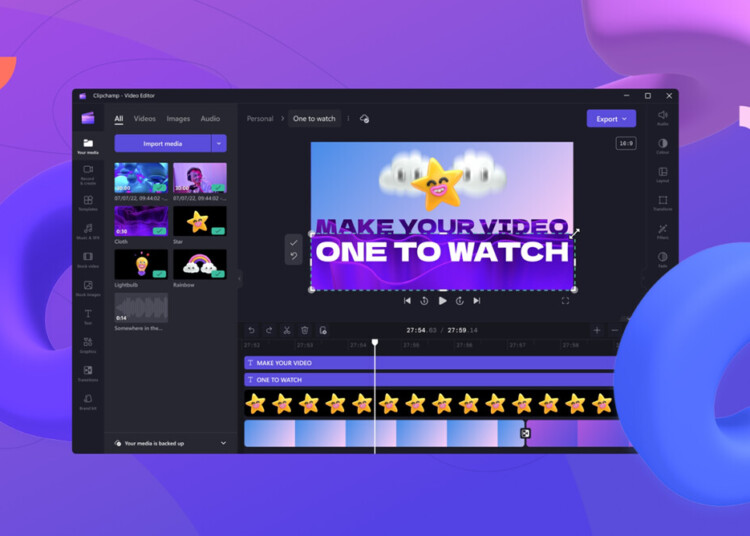Expand the Your media is backed up bar
The width and height of the screenshot is (750, 536).
pos(170,443)
